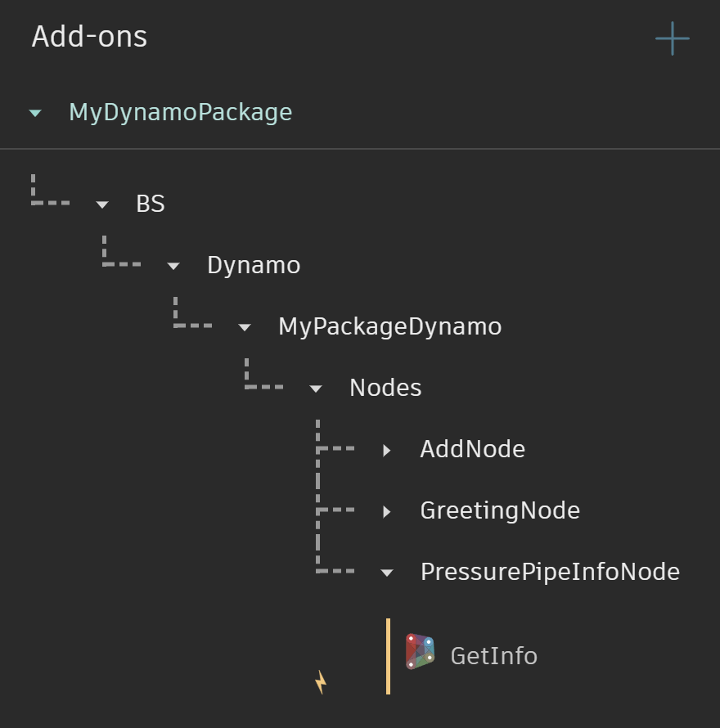The width and height of the screenshot is (720, 728).
Task: Click the lightning bolt icon
Action: 321,681
